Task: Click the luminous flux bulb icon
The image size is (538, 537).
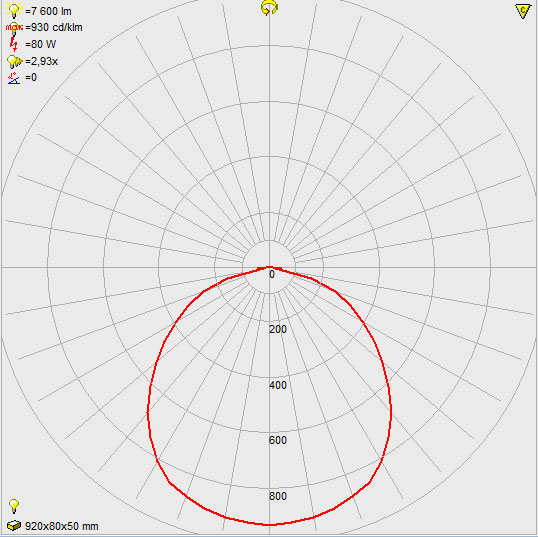Action: tap(14, 10)
